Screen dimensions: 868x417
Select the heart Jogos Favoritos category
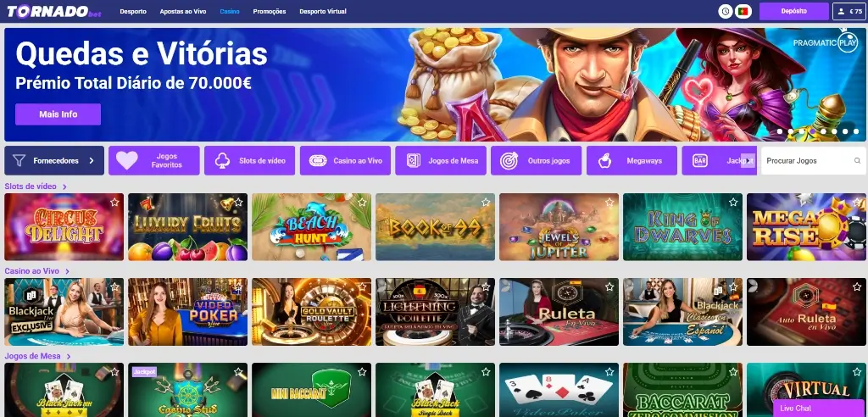click(154, 160)
